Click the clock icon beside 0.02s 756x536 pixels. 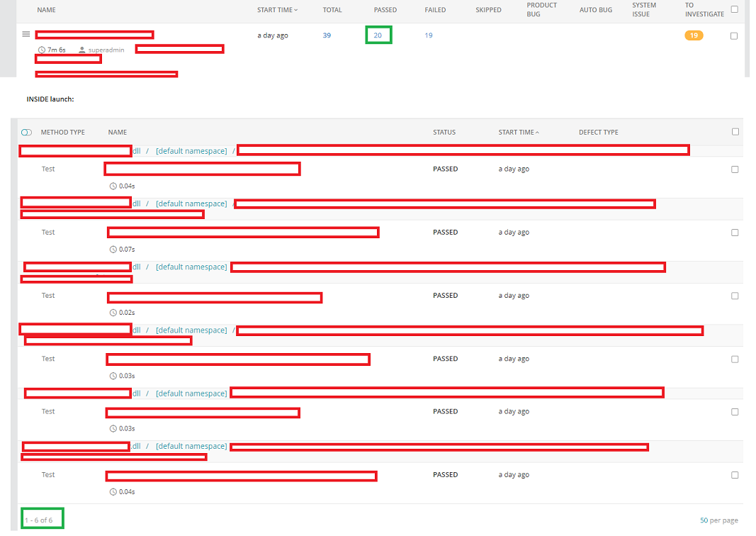[x=113, y=313]
